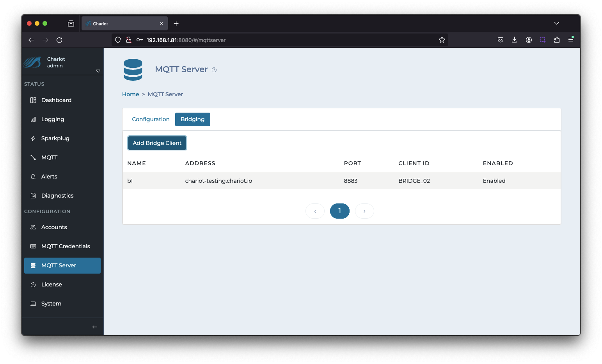Collapse the sidebar with the left arrow
602x364 pixels.
94,327
